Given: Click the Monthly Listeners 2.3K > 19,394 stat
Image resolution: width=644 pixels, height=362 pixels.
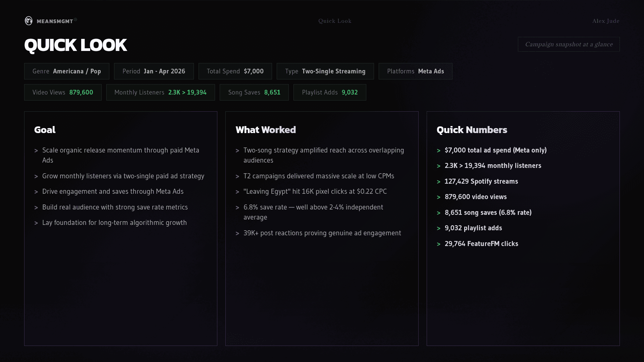Looking at the screenshot, I should pos(160,92).
